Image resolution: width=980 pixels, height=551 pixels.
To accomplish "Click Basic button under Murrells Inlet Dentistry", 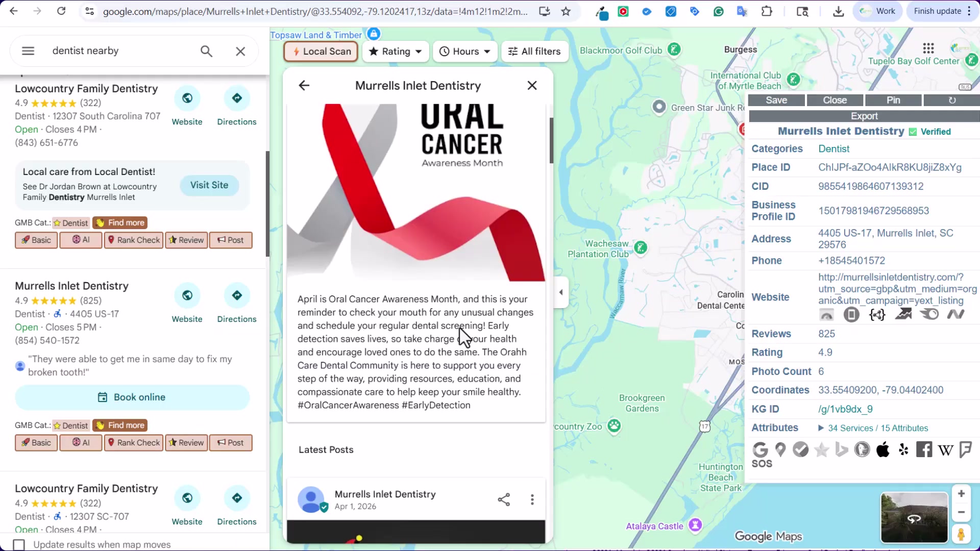I will (36, 443).
